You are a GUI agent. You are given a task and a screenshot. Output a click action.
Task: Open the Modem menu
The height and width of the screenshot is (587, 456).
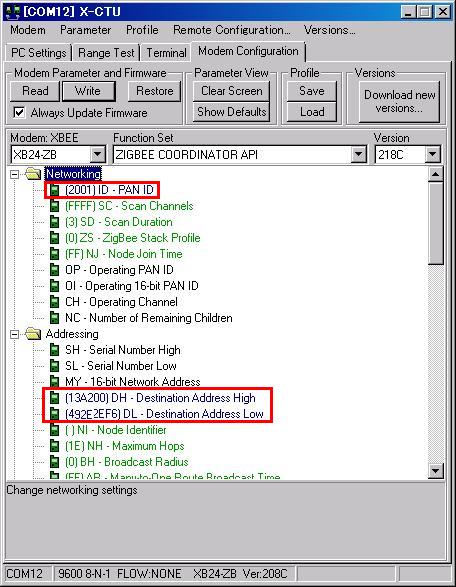coord(28,30)
